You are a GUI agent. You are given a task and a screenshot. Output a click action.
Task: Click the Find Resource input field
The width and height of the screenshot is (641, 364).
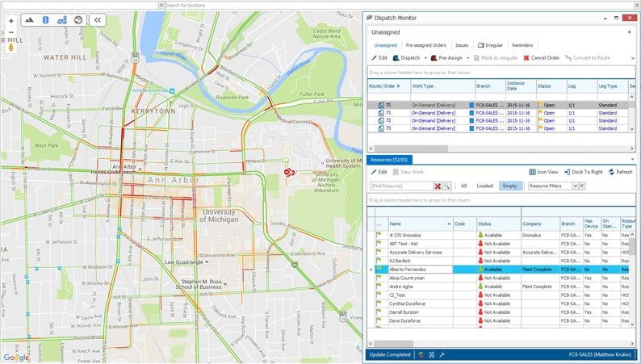coord(401,186)
